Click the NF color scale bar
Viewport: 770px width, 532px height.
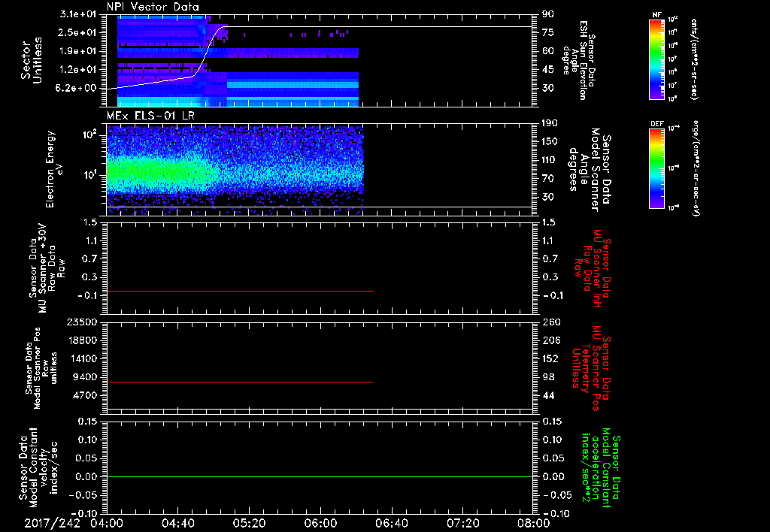tap(656, 59)
